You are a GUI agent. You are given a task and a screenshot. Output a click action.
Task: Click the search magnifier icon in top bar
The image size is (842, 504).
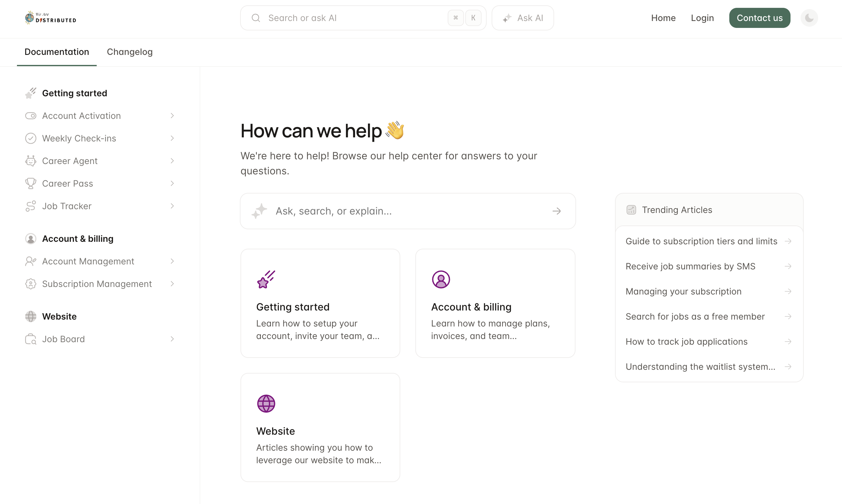pos(256,18)
